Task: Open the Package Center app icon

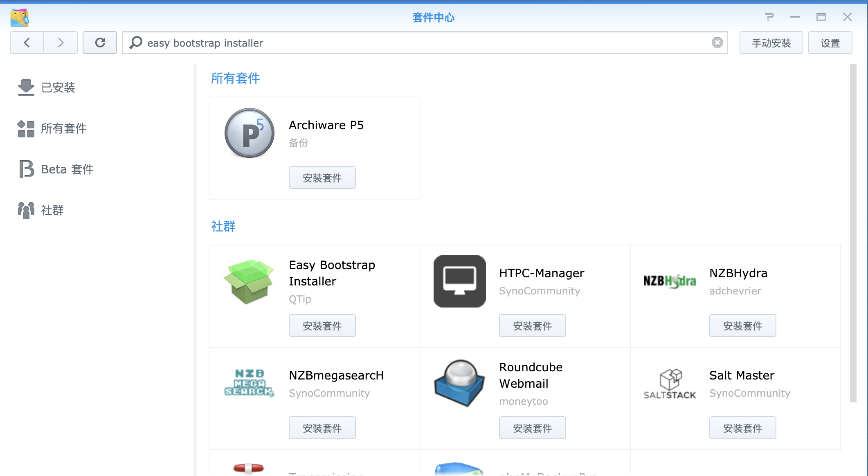Action: coord(19,18)
